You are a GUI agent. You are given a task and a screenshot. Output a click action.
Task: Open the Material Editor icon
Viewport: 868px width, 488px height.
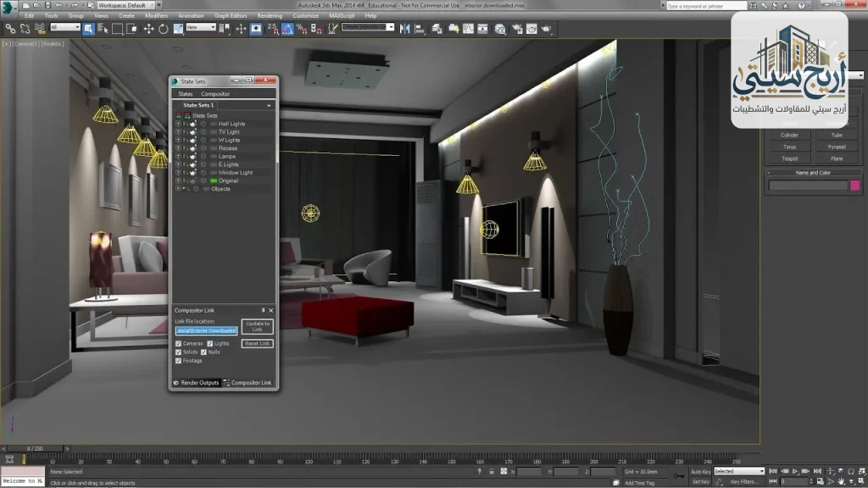500,30
